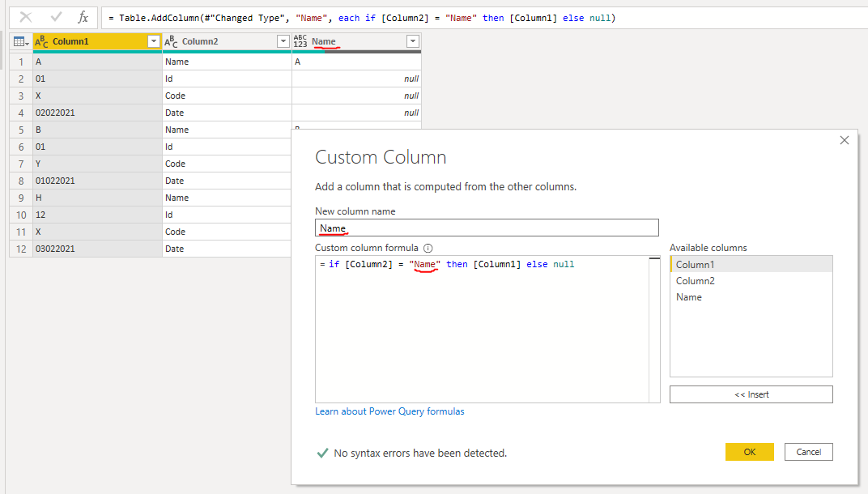Open Learn about Power Query formulas link

pyautogui.click(x=389, y=411)
